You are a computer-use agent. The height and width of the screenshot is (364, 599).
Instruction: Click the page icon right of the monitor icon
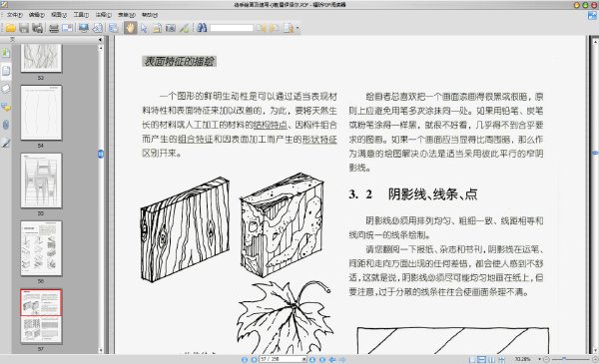[98, 28]
